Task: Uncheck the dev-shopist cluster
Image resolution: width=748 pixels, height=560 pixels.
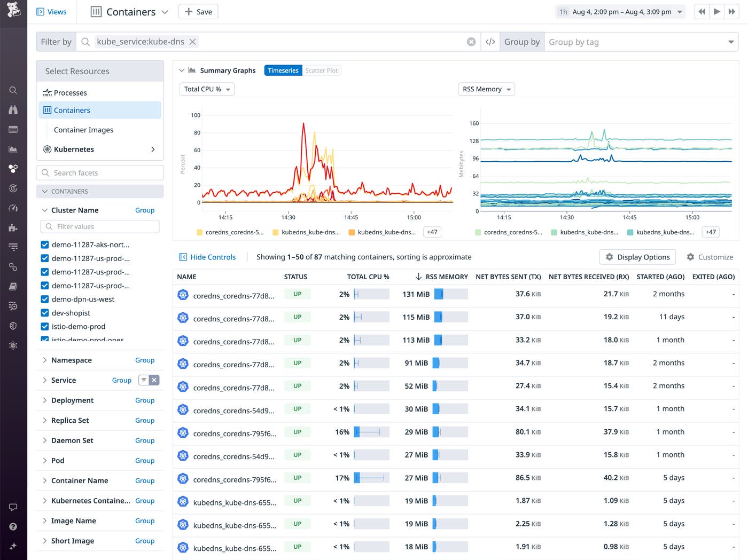Action: coord(44,313)
